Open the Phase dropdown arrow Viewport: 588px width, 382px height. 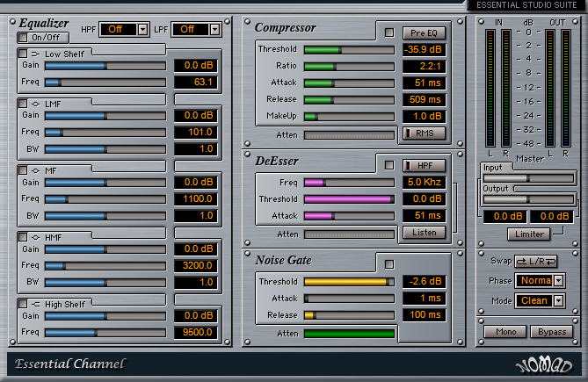coord(559,280)
